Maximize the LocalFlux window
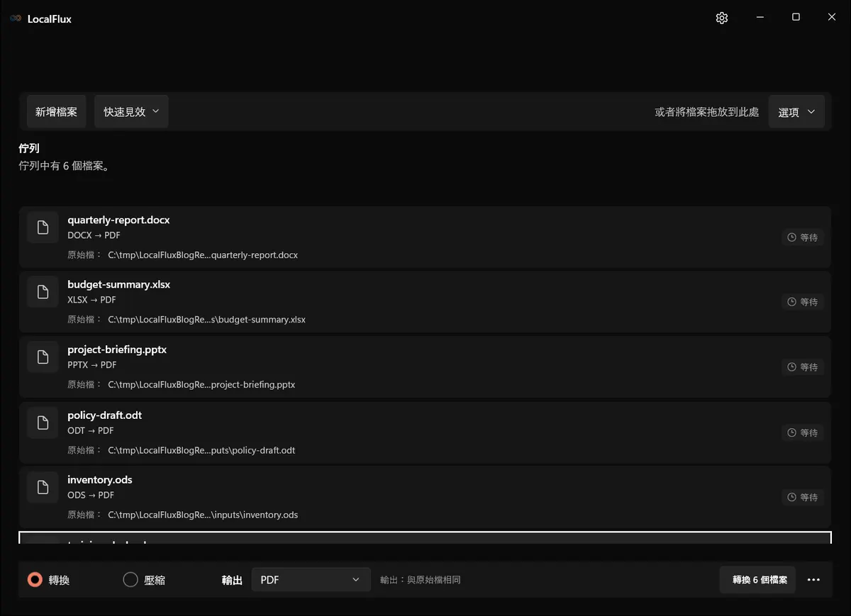The image size is (851, 616). [796, 18]
